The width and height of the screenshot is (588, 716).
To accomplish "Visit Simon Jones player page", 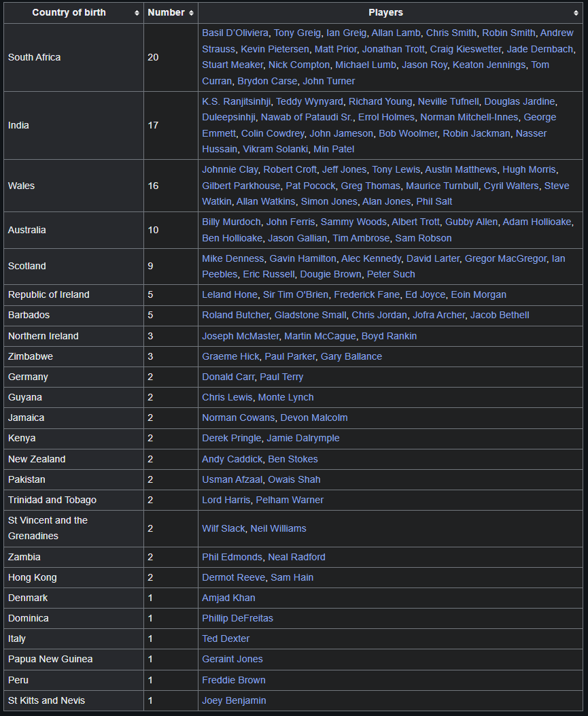I will click(x=329, y=201).
